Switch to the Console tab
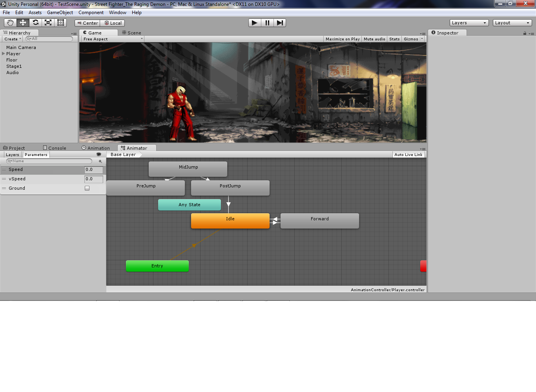Viewport: 536px width, 392px height. 55,148
